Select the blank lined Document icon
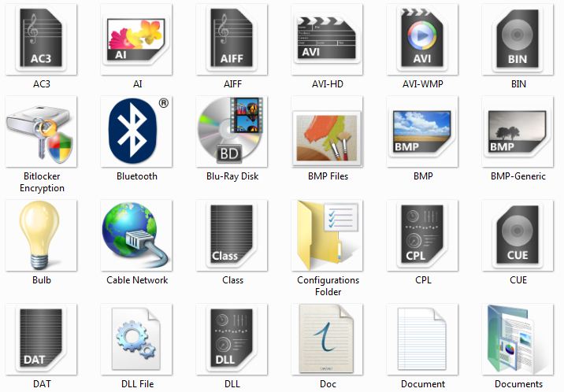 pyautogui.click(x=422, y=339)
